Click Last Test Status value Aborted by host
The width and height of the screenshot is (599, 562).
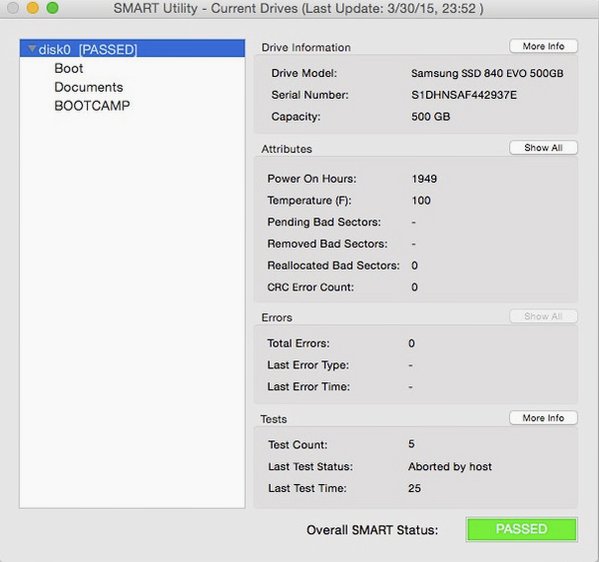[450, 466]
